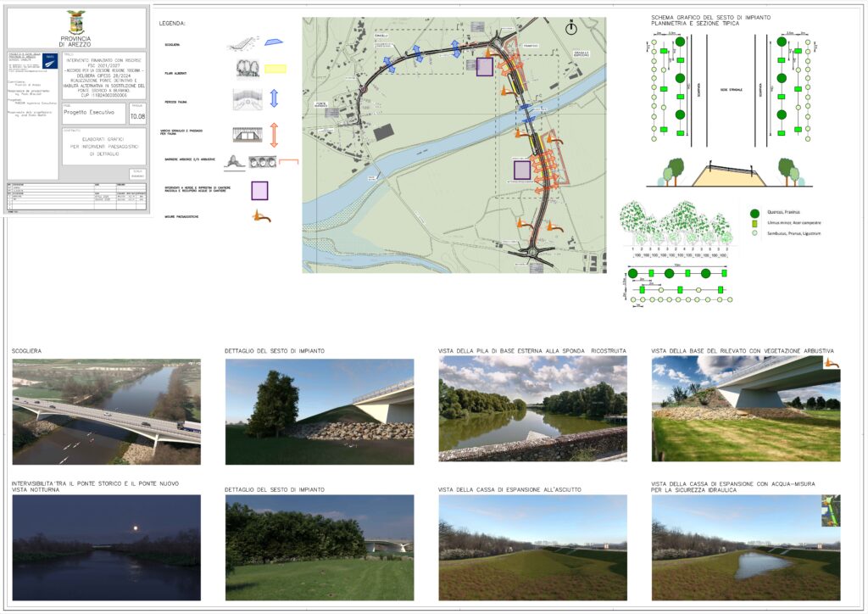Viewport: 868px width, 614px height.
Task: Click the orange bracket barriere arboree symbol
Action: (x=289, y=159)
